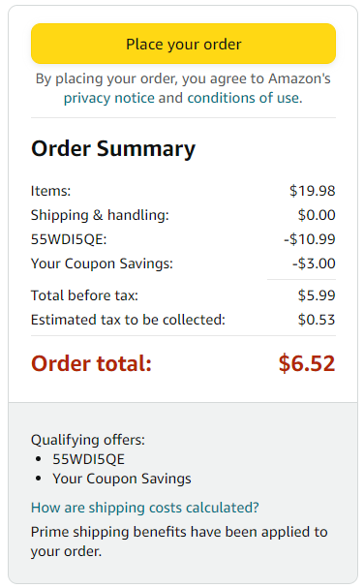364x588 pixels.
Task: Click the -$3.00 coupon savings amount
Action: (314, 263)
